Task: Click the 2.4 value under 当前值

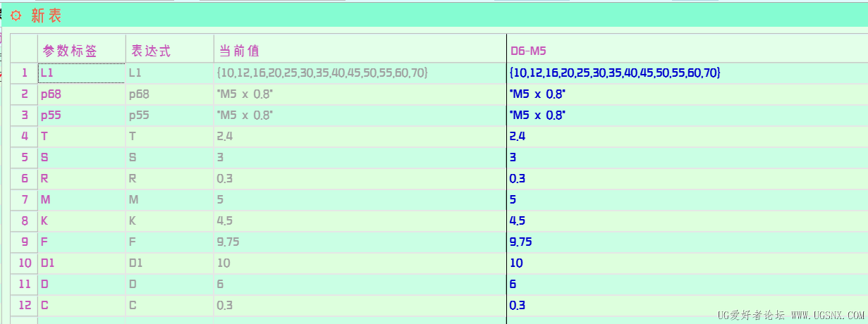Action: 360,137
